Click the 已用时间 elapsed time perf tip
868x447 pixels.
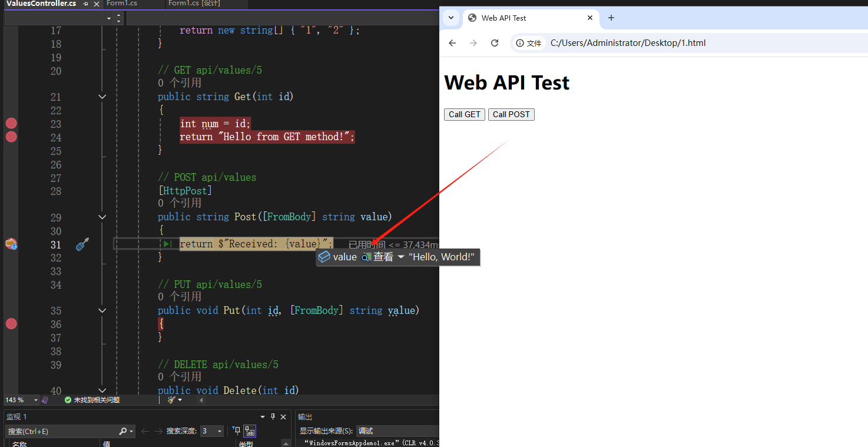coord(393,244)
